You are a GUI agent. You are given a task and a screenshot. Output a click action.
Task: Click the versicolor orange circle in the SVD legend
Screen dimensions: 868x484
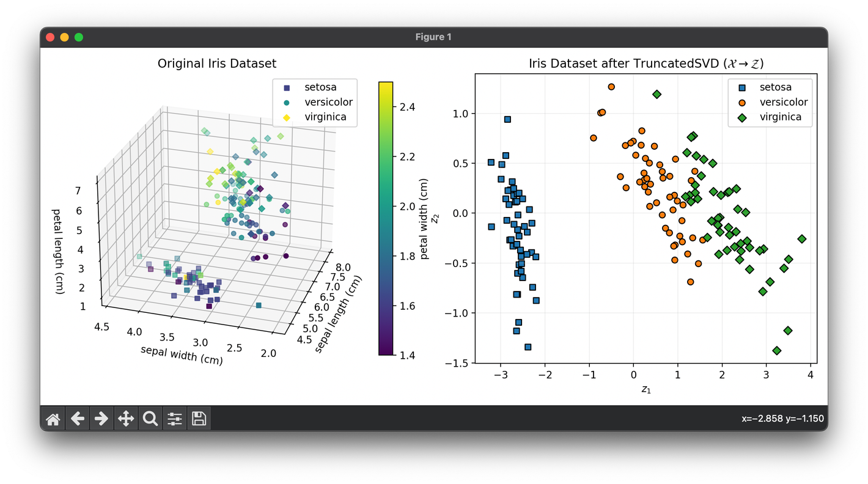tap(741, 102)
